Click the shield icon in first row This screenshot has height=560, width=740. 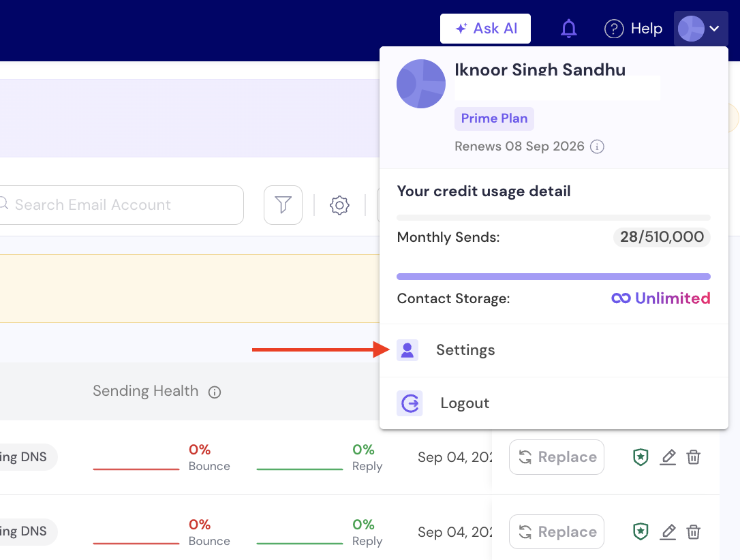641,456
